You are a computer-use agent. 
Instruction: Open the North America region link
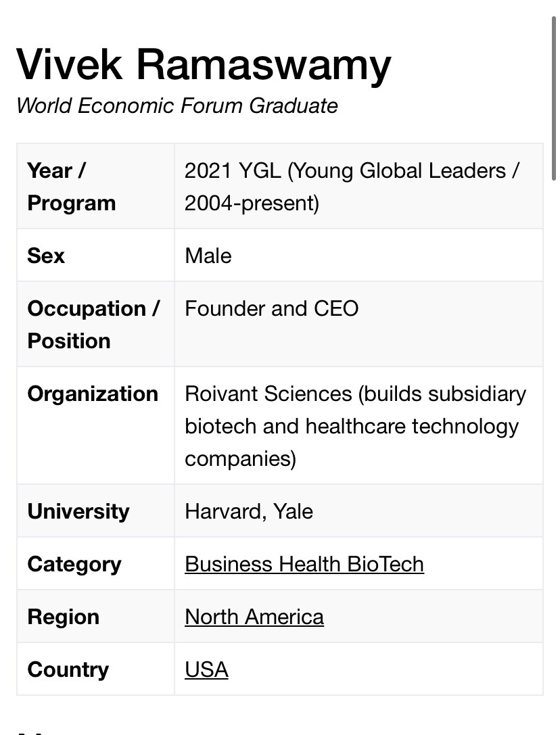point(254,617)
